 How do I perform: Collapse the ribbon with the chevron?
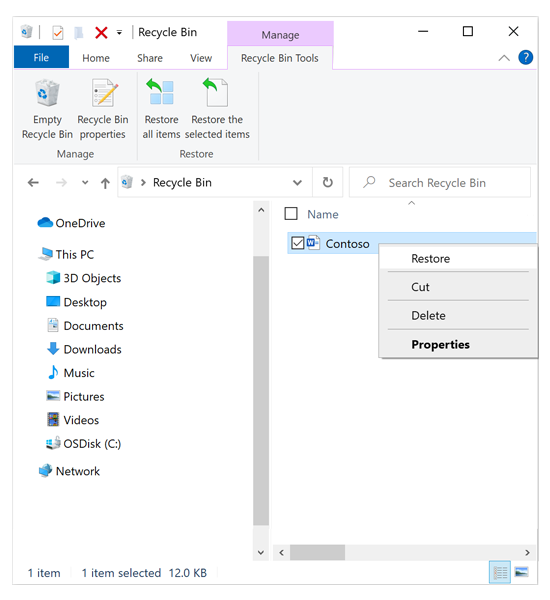(x=504, y=58)
